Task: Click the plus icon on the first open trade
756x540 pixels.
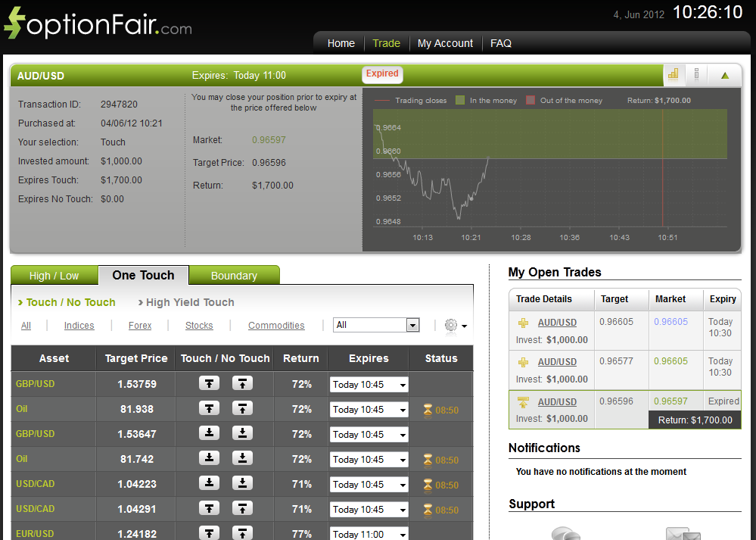Action: tap(524, 323)
